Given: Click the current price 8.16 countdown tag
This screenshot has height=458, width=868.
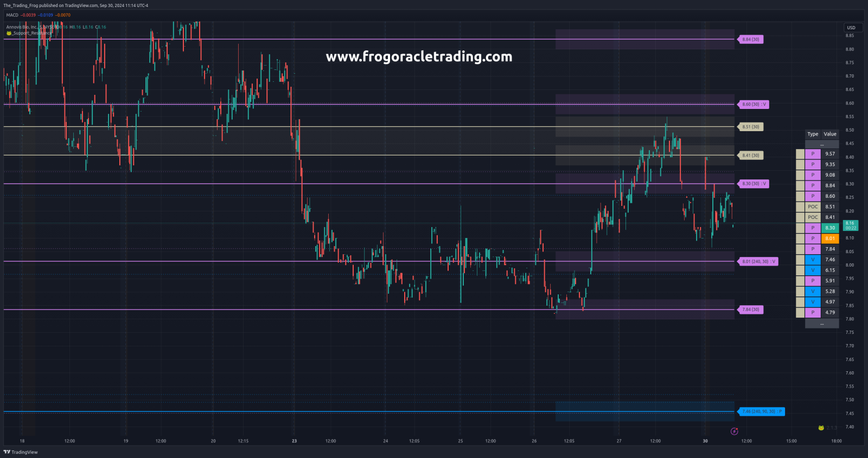Looking at the screenshot, I should pyautogui.click(x=851, y=225).
